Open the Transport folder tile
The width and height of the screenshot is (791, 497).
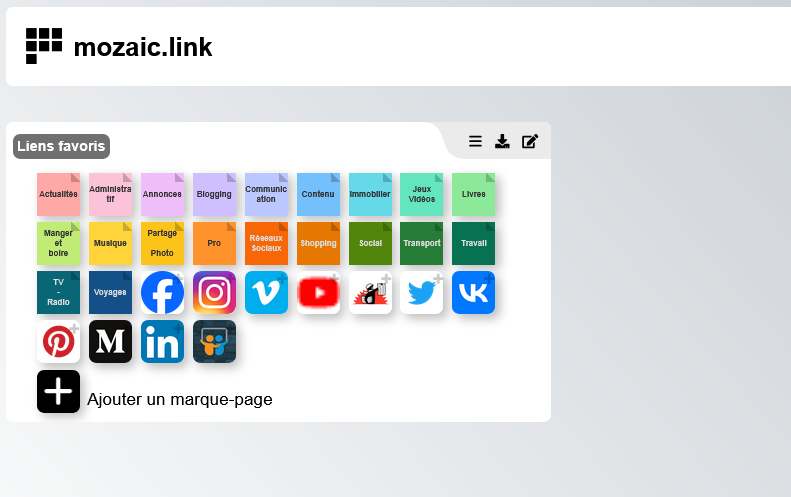422,243
